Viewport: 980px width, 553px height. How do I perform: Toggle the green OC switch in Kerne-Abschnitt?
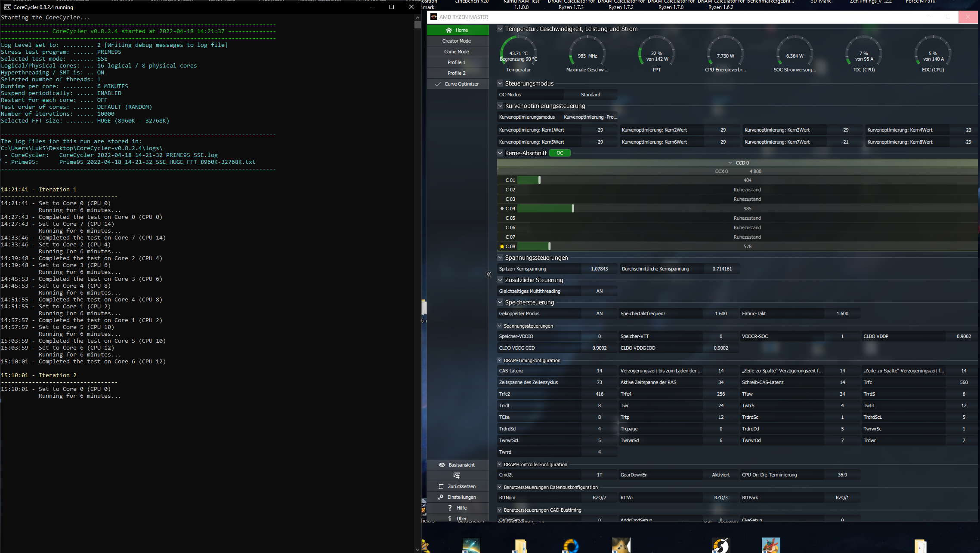[560, 153]
